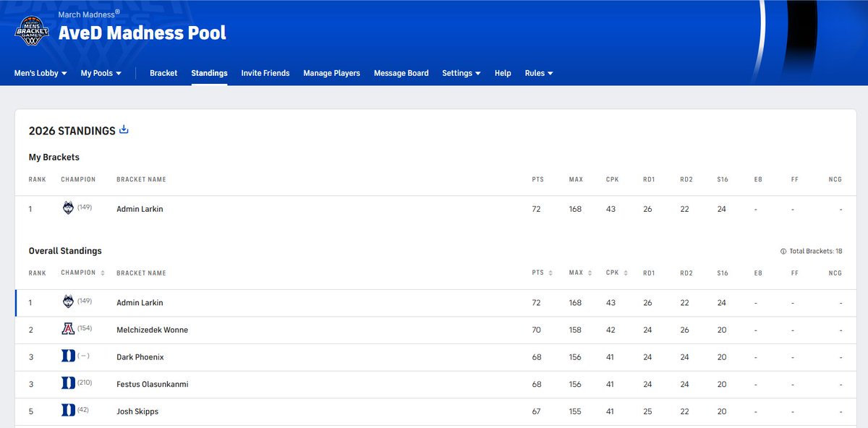This screenshot has width=868, height=428.
Task: Click S16 header in Overall Standings
Action: [x=723, y=273]
